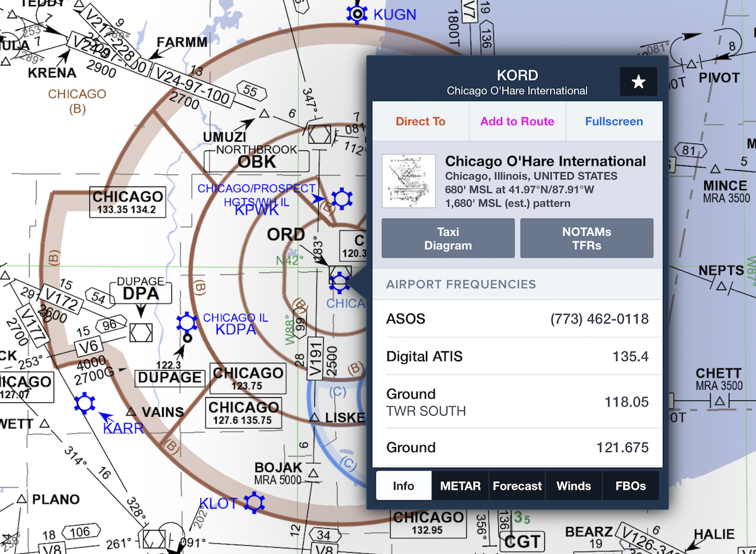Choose Direct To KORD
Image resolution: width=756 pixels, height=554 pixels.
coord(421,122)
